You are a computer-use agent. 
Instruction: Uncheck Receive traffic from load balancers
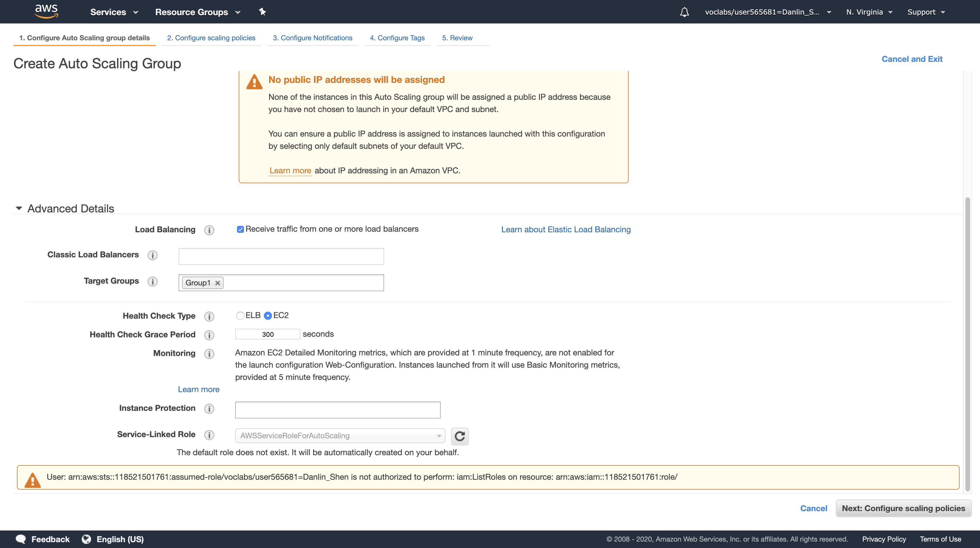point(240,229)
